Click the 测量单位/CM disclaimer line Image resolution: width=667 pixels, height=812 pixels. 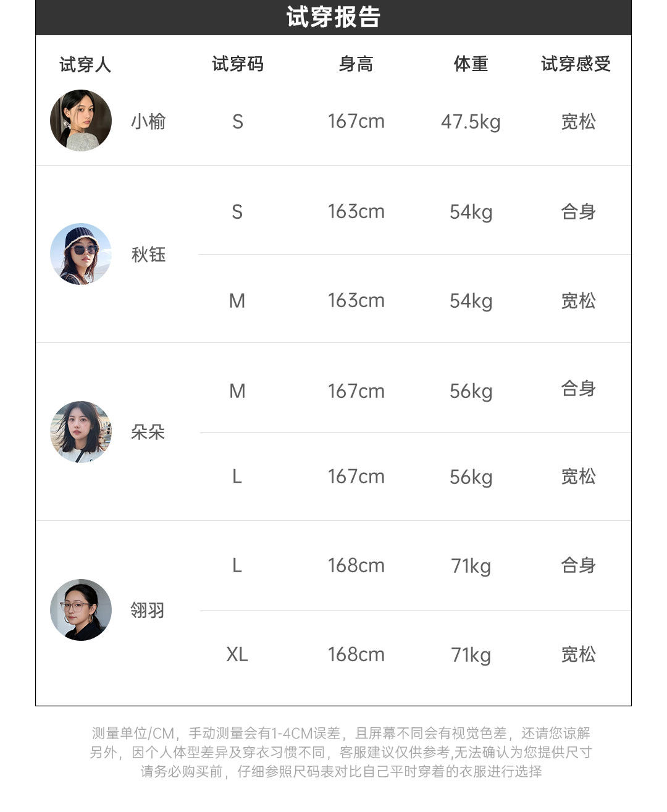(341, 734)
